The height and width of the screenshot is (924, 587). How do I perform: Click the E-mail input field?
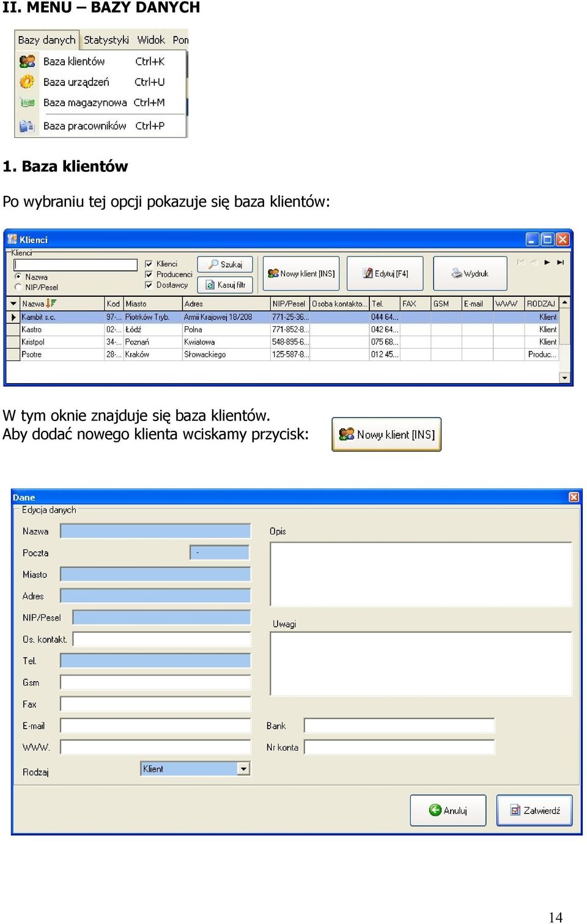pyautogui.click(x=155, y=726)
